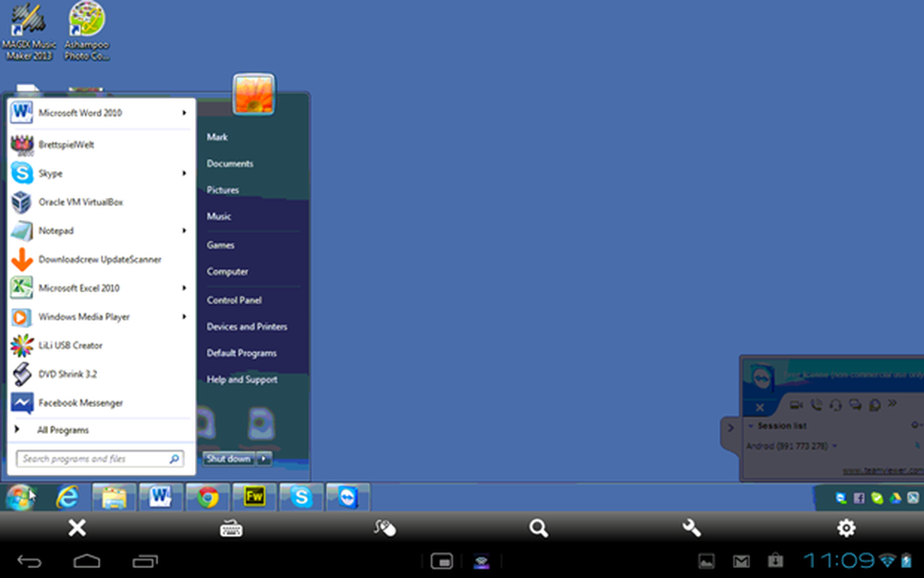924x578 pixels.
Task: Open Devices and Printers
Action: point(247,326)
